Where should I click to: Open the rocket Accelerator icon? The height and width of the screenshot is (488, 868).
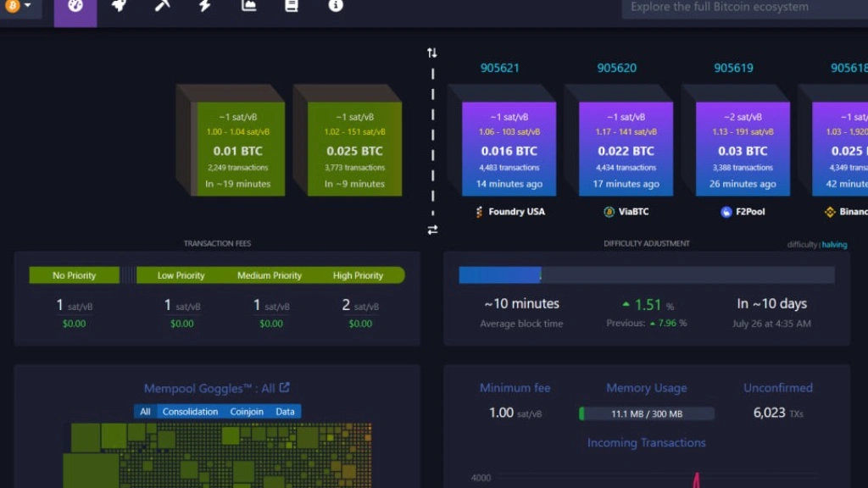[x=119, y=6]
